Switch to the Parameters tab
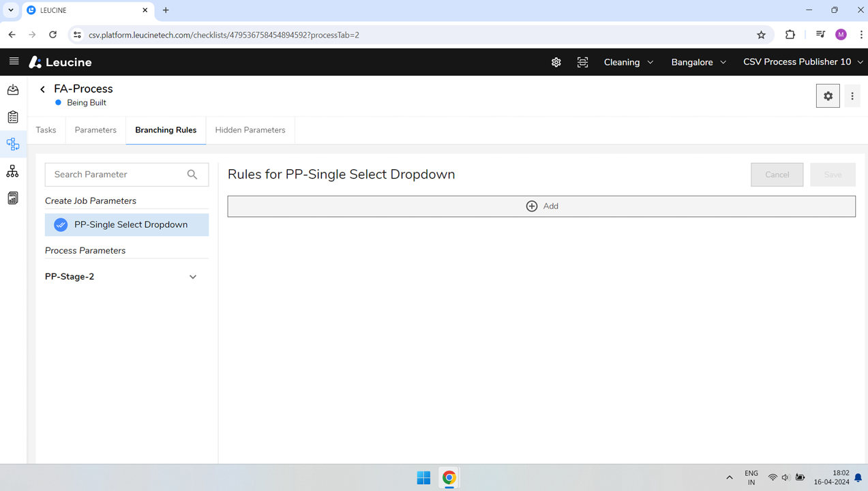The width and height of the screenshot is (868, 491). (x=95, y=130)
